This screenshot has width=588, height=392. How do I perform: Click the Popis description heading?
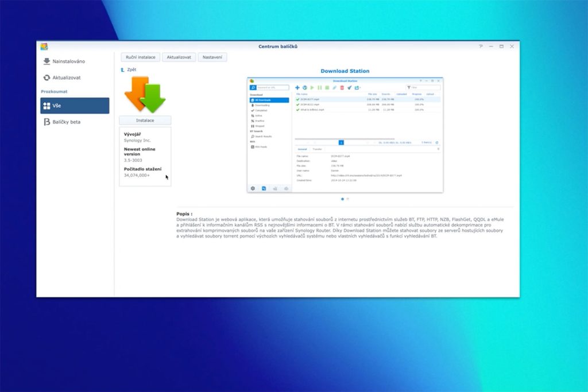pyautogui.click(x=184, y=214)
